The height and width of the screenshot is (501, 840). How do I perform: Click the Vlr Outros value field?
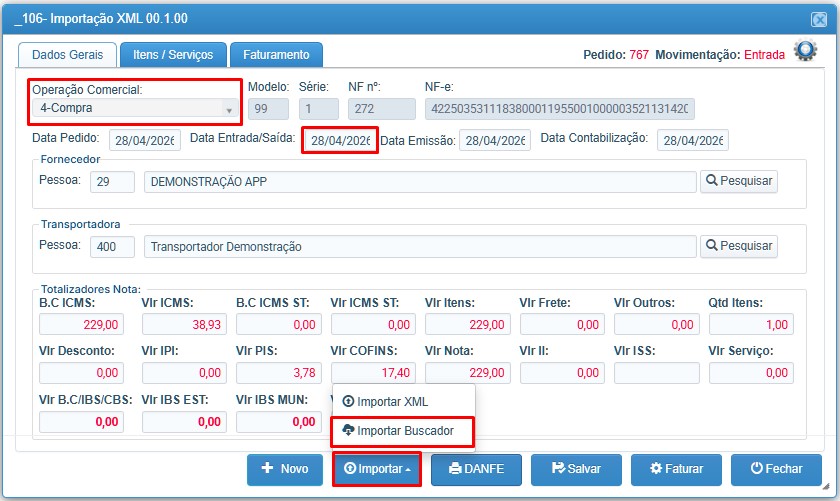[x=657, y=324]
